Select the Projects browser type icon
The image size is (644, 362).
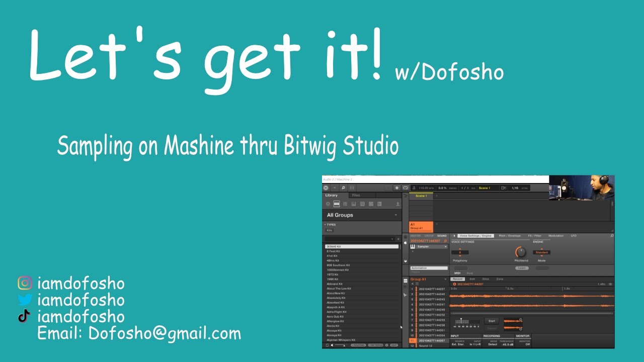click(328, 204)
